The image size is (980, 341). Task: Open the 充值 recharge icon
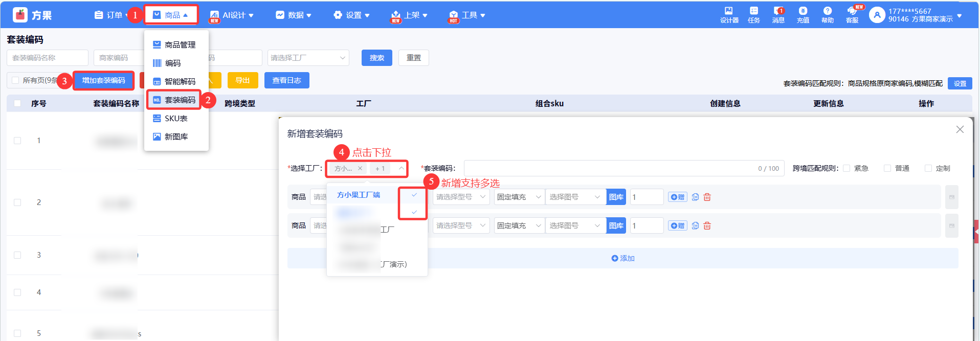click(x=803, y=15)
